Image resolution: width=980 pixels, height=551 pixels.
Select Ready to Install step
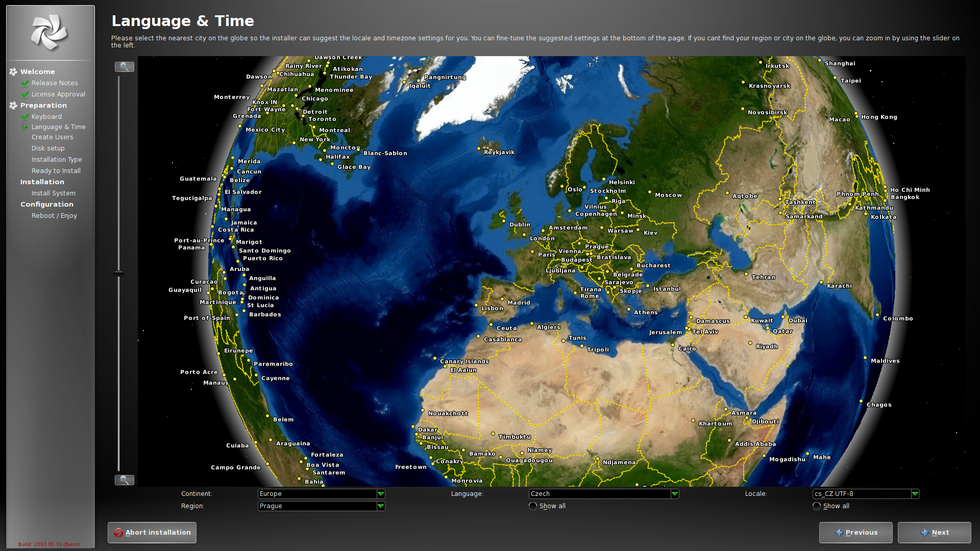56,171
